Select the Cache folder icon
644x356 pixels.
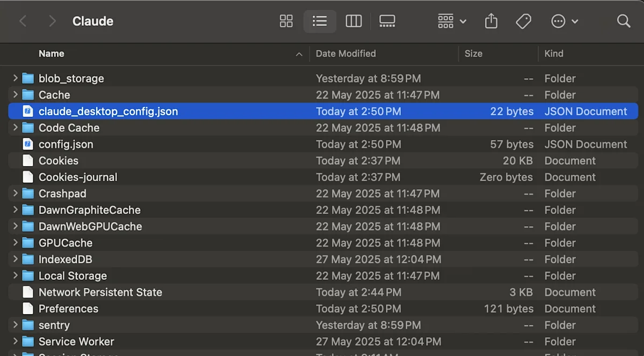[28, 95]
